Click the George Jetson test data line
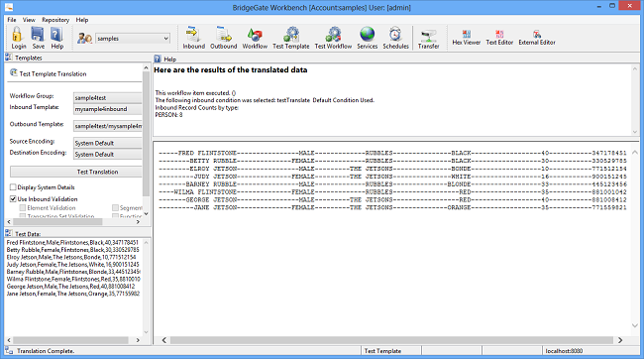Screen dimensions: 644x359 coord(70,287)
